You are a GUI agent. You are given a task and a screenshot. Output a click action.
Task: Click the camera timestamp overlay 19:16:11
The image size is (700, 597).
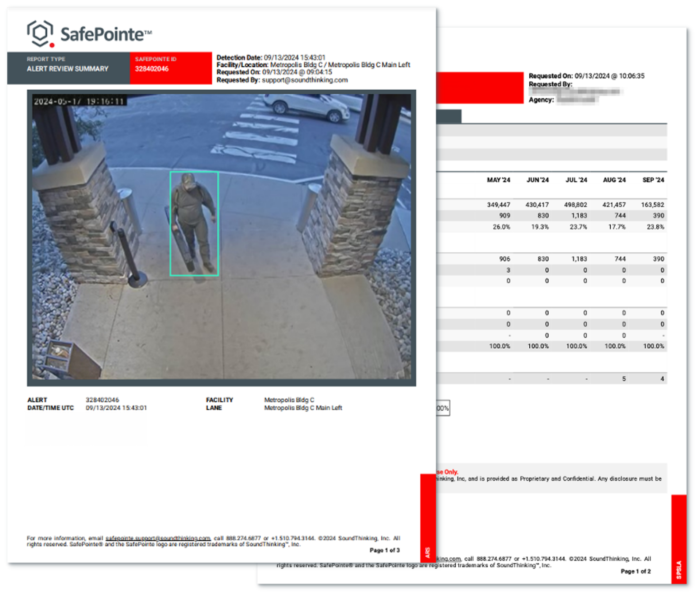pyautogui.click(x=79, y=101)
